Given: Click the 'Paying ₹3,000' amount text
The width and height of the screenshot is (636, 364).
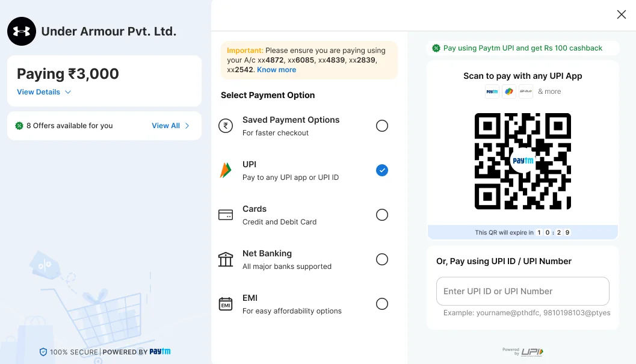Looking at the screenshot, I should tap(68, 74).
